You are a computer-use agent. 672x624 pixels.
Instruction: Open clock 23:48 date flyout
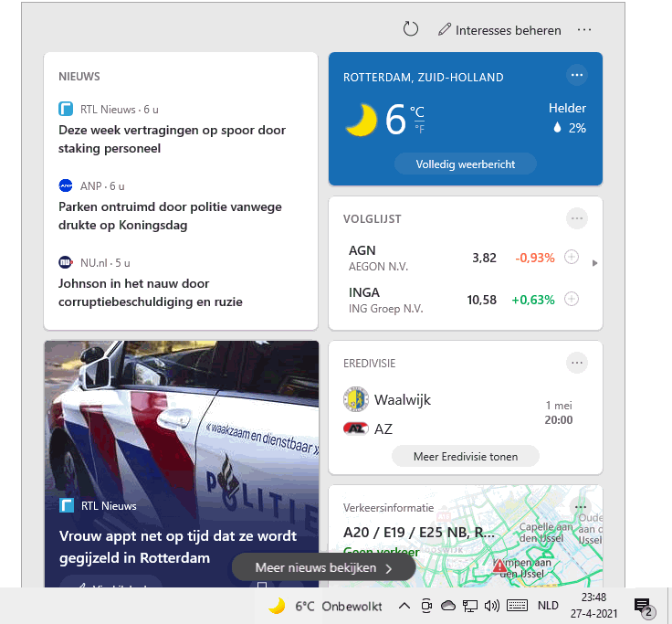593,606
